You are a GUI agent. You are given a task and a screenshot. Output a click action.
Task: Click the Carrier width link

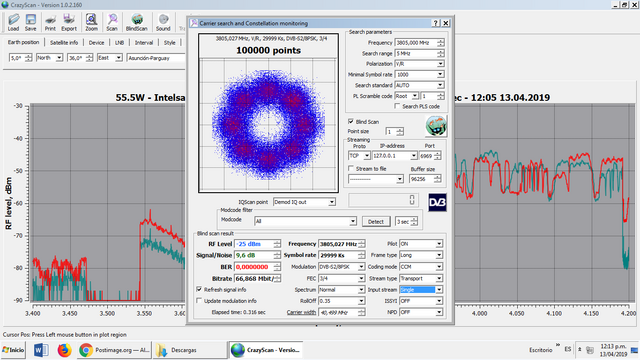click(301, 312)
